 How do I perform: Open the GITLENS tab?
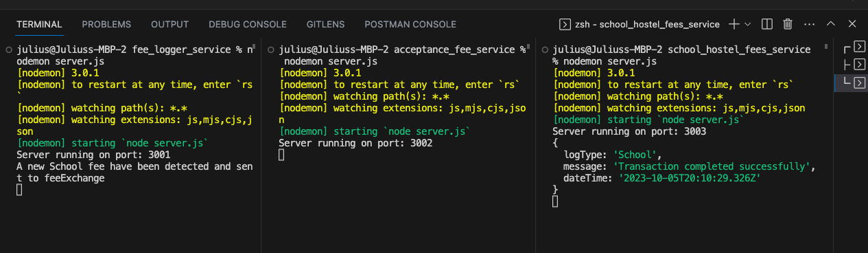point(325,24)
